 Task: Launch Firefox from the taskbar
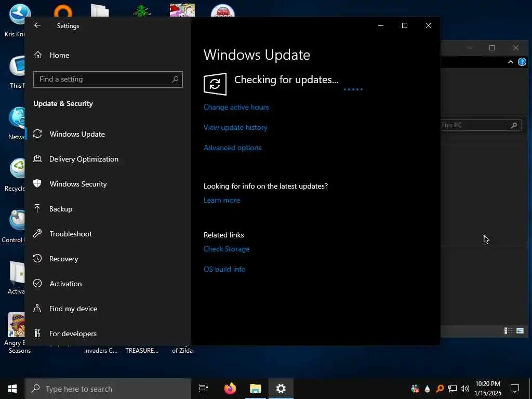(230, 389)
